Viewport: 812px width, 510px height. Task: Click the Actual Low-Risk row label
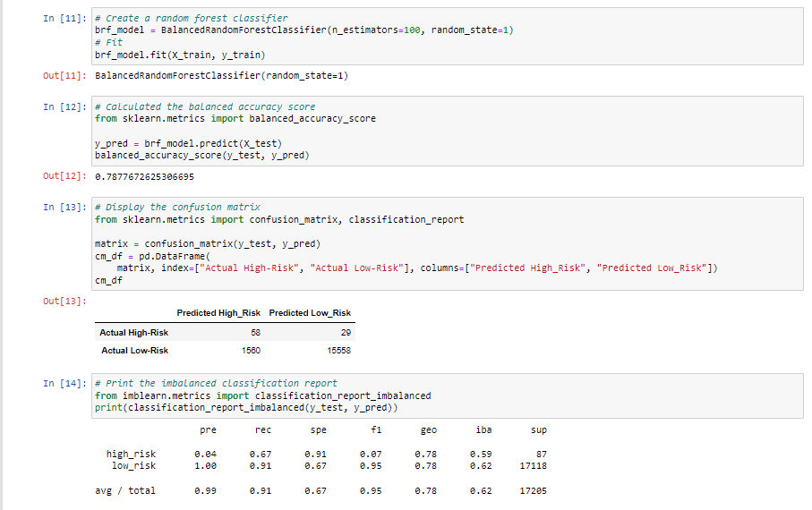pyautogui.click(x=134, y=351)
